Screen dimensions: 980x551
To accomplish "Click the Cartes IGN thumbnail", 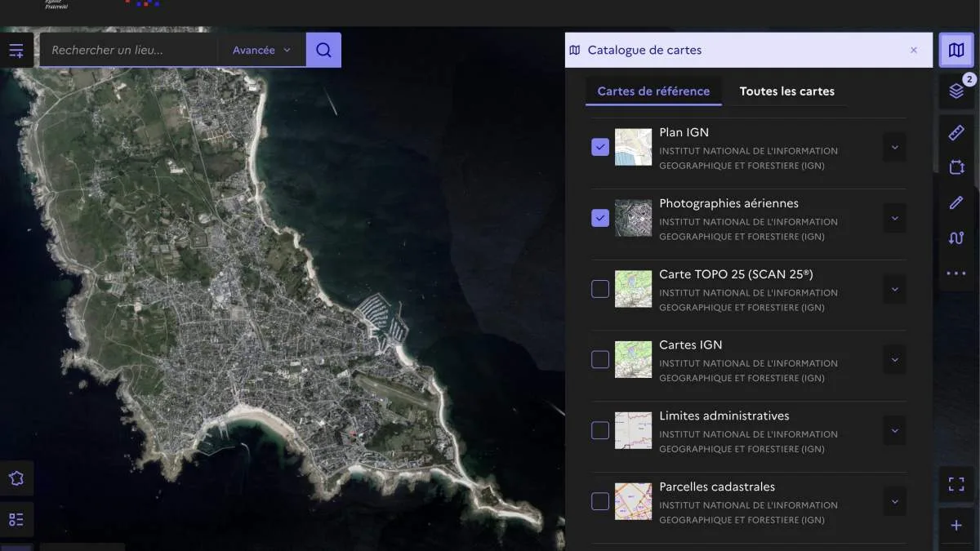I will click(x=633, y=359).
